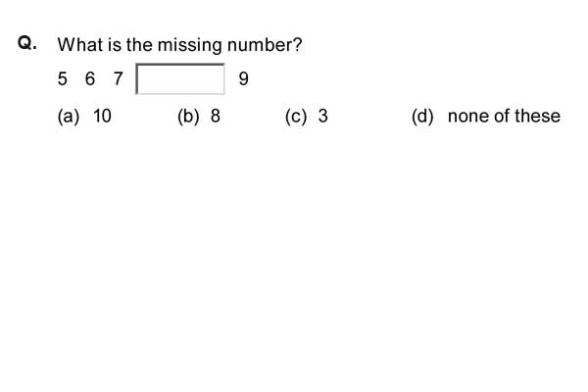Select option label (b)

tap(188, 117)
